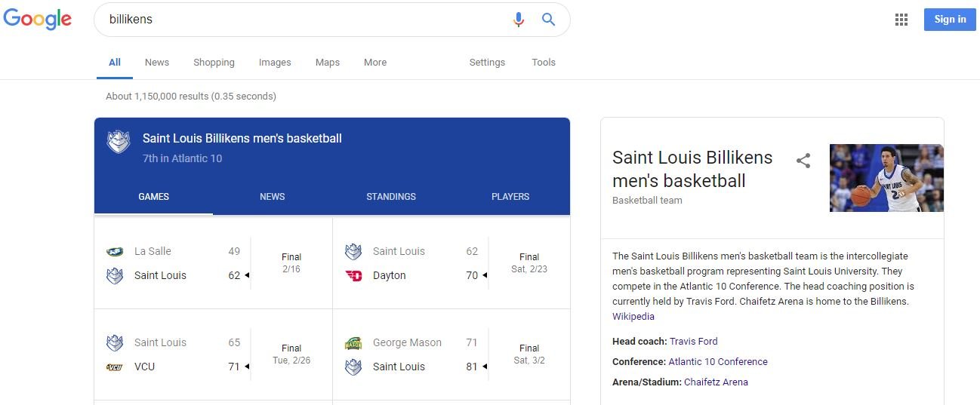
Task: Open the Google apps grid
Action: pyautogui.click(x=901, y=20)
